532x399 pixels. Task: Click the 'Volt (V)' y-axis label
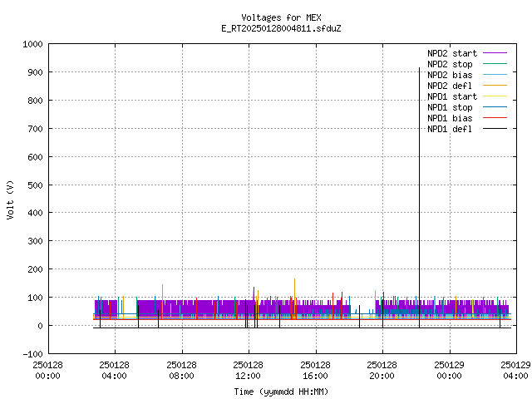[x=10, y=199]
